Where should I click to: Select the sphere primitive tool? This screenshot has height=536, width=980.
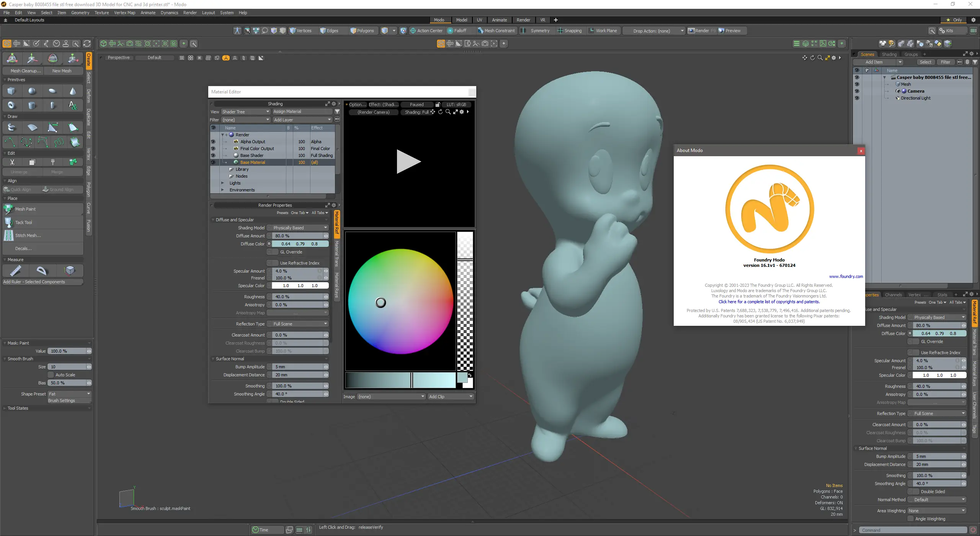32,91
